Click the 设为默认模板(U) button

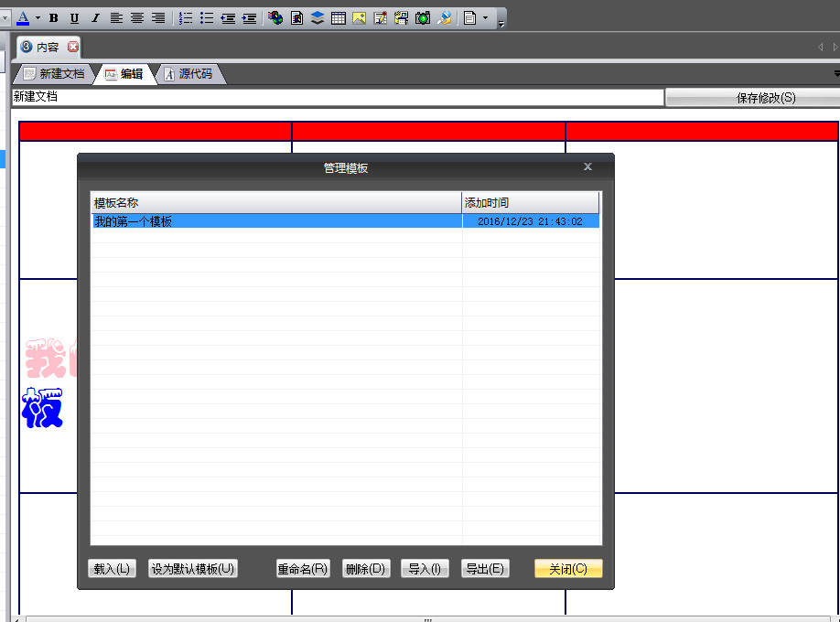pos(193,569)
